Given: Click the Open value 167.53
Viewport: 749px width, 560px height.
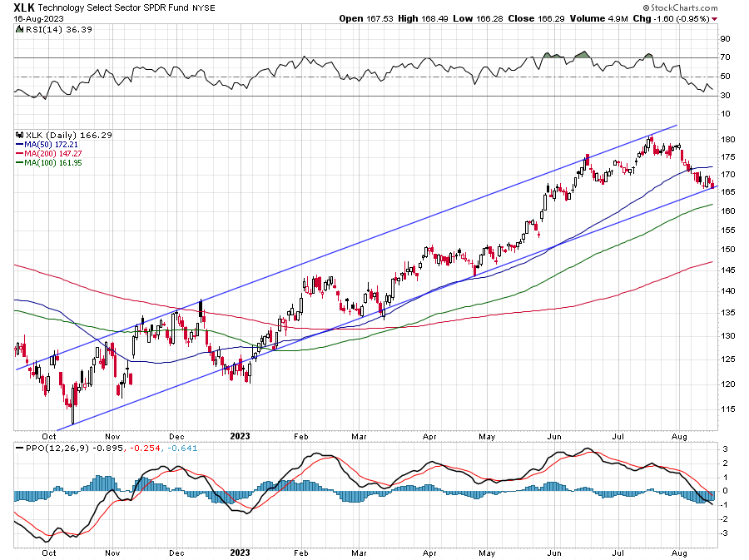Looking at the screenshot, I should tap(379, 18).
